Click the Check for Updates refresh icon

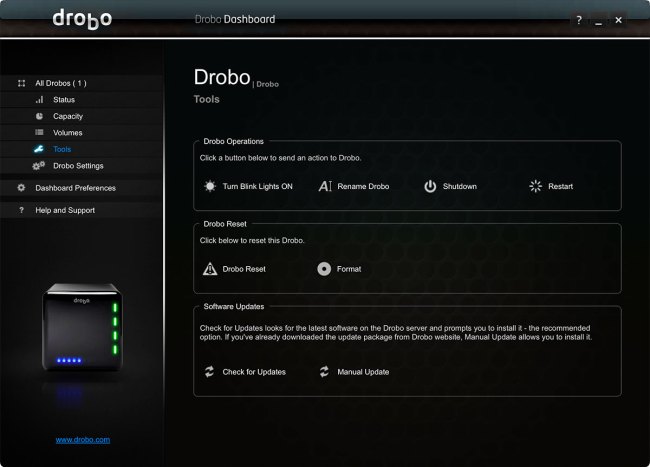[209, 372]
